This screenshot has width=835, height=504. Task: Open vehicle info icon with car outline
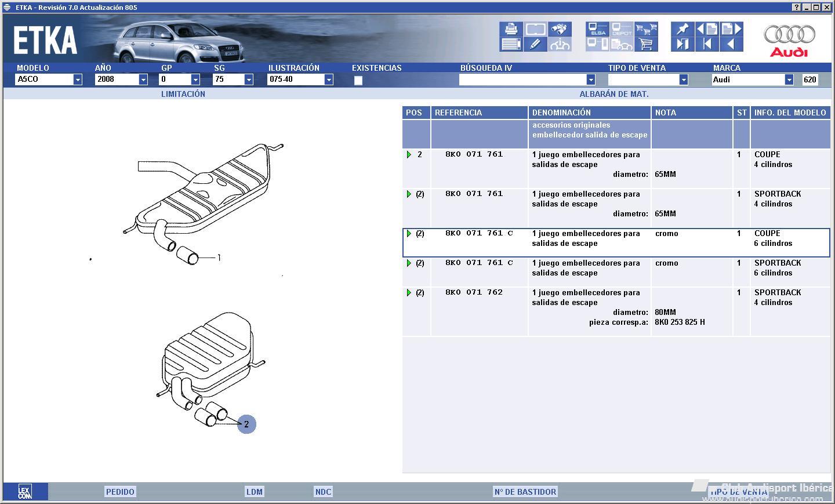(x=560, y=44)
